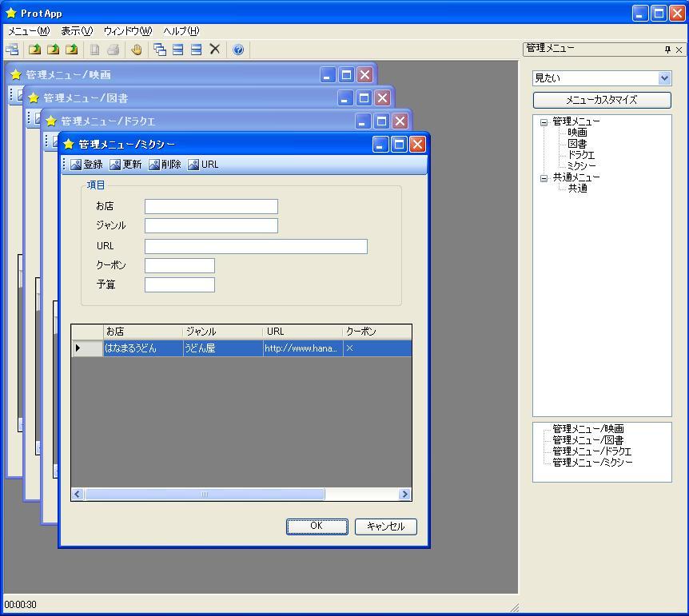Click 更新 in the ミクシー window toolbar
Viewport: 689px width, 616px height.
coord(125,165)
